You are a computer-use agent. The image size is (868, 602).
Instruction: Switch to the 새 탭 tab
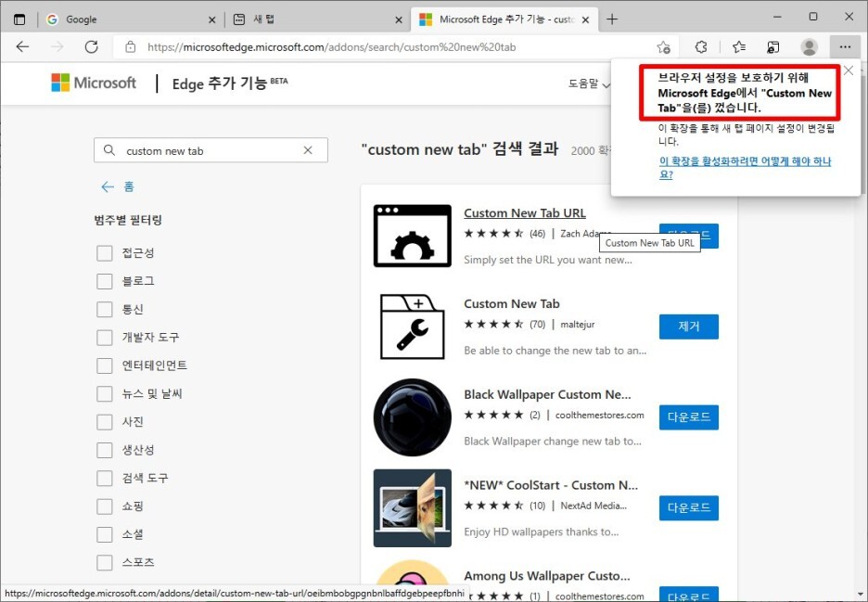tap(317, 19)
